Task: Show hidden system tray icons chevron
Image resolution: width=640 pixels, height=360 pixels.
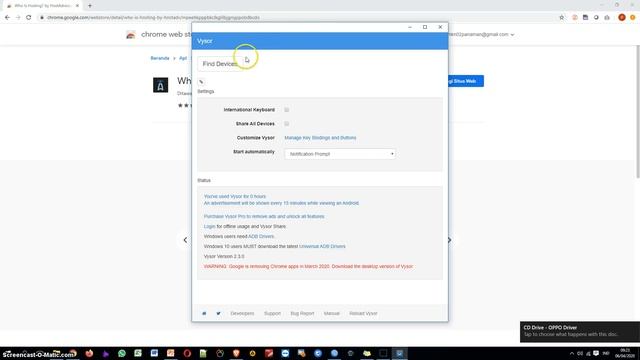Action: pyautogui.click(x=571, y=353)
